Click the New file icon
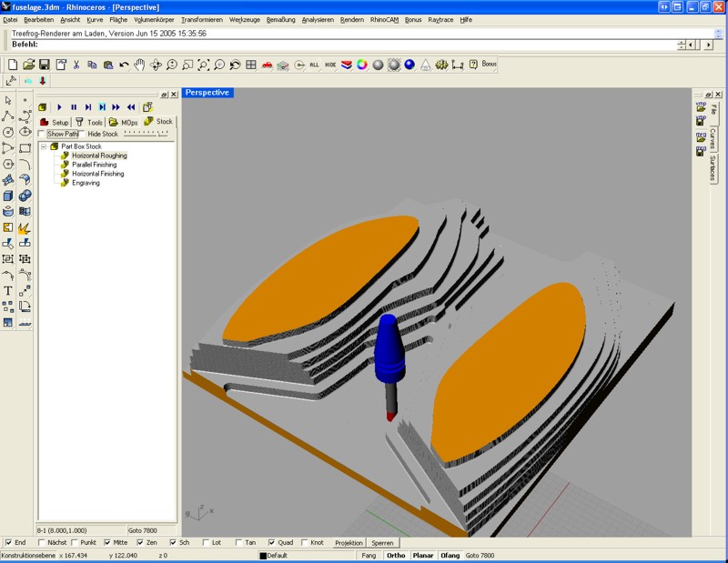 pos(13,65)
